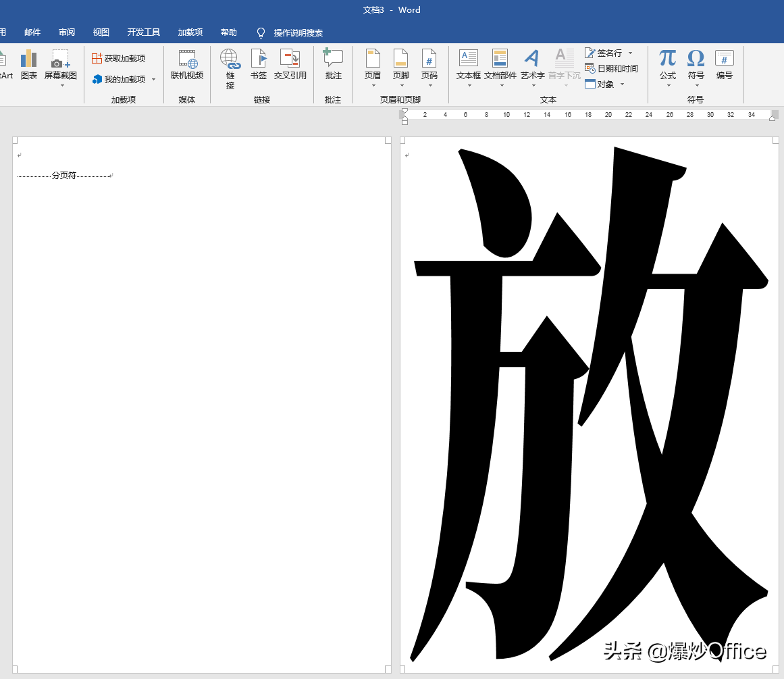784x679 pixels.
Task: Click 签名行 to add signature line
Action: pos(606,53)
